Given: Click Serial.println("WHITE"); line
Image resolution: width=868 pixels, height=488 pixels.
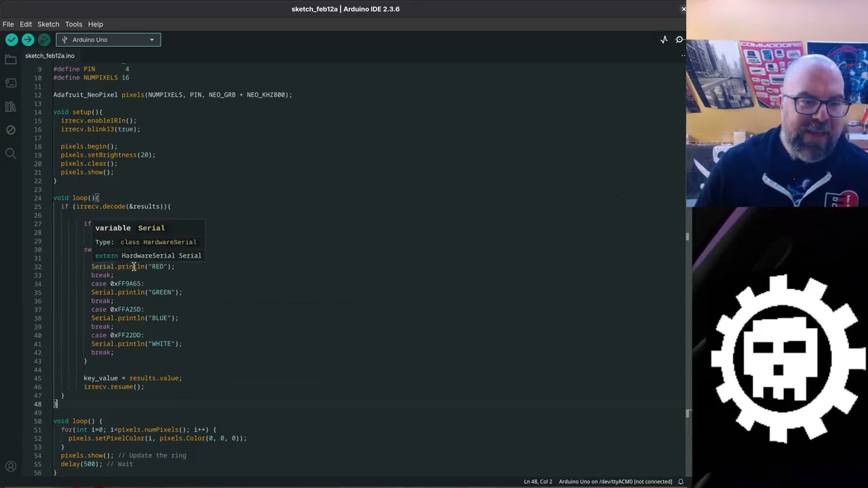Looking at the screenshot, I should pos(136,344).
